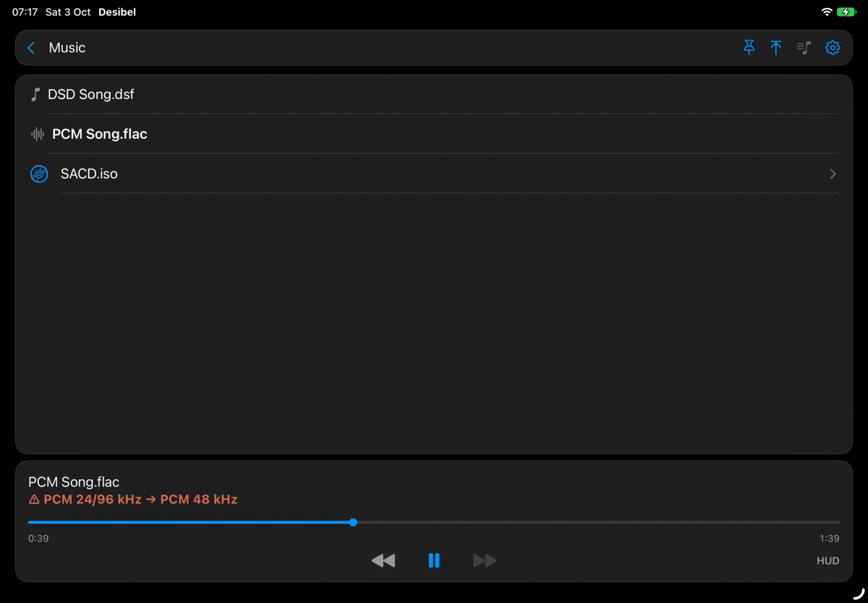
Task: Click the waveform icon beside PCM Song.flac
Action: (38, 134)
